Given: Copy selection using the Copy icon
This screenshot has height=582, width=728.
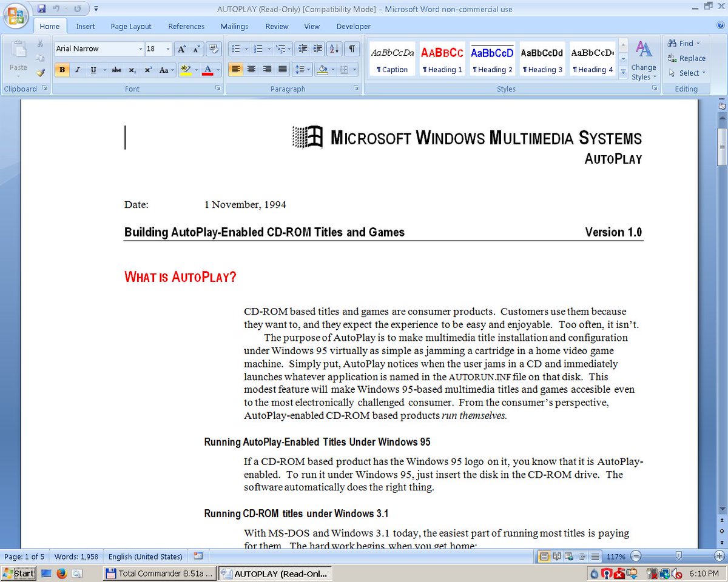Looking at the screenshot, I should click(x=40, y=58).
